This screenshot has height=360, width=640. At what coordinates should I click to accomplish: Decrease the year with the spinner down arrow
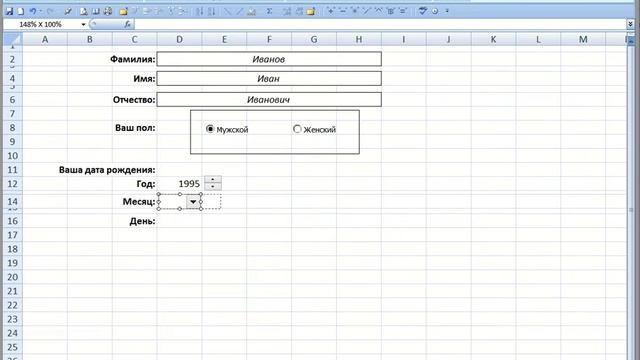tap(213, 187)
